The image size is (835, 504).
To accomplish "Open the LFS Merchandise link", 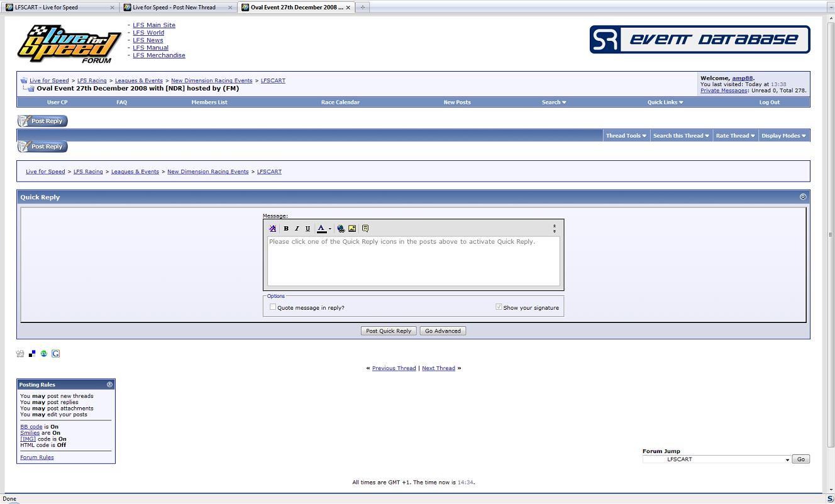I will 159,55.
